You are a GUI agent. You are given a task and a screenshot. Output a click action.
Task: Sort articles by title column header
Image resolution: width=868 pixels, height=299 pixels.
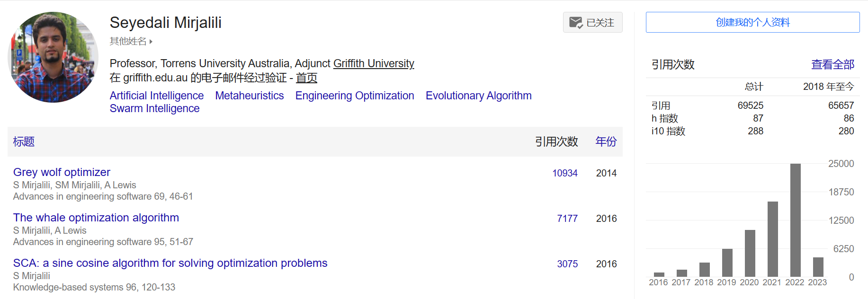click(x=24, y=141)
